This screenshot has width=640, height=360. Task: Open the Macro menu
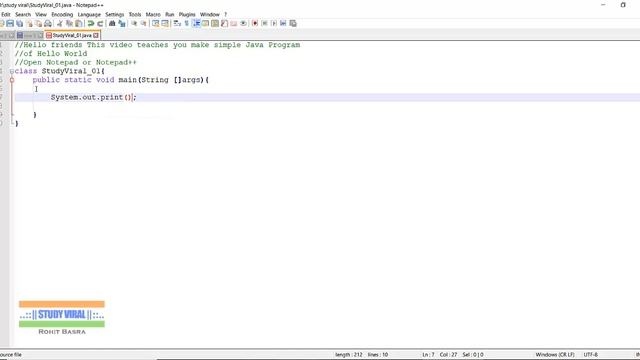pos(153,14)
